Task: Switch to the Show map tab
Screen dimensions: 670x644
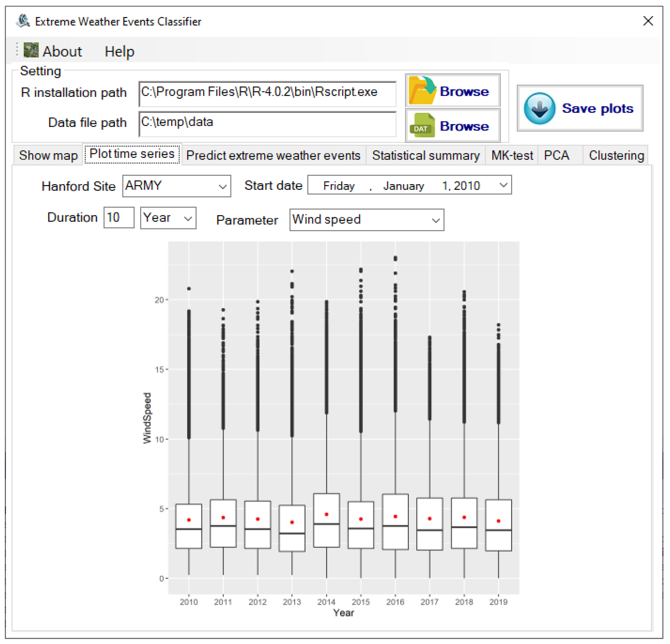Action: click(x=48, y=156)
